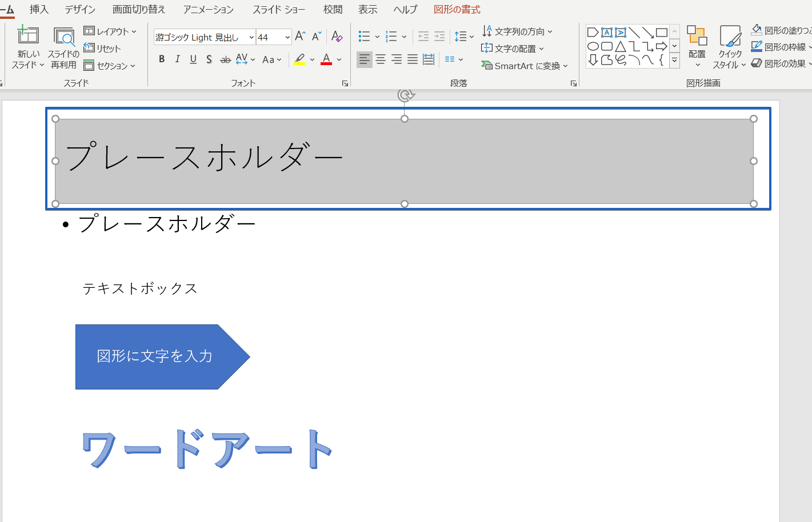
Task: Align text left
Action: (x=364, y=59)
